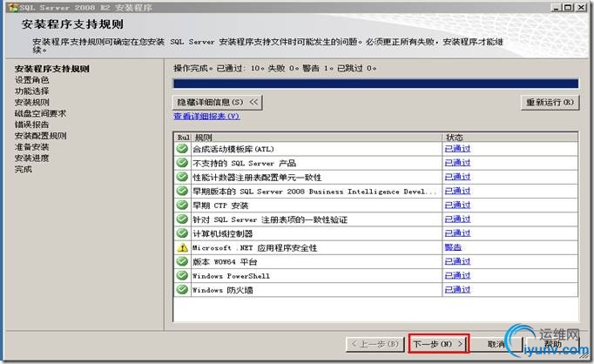Click rule text 计算机域控制器

tap(223, 233)
